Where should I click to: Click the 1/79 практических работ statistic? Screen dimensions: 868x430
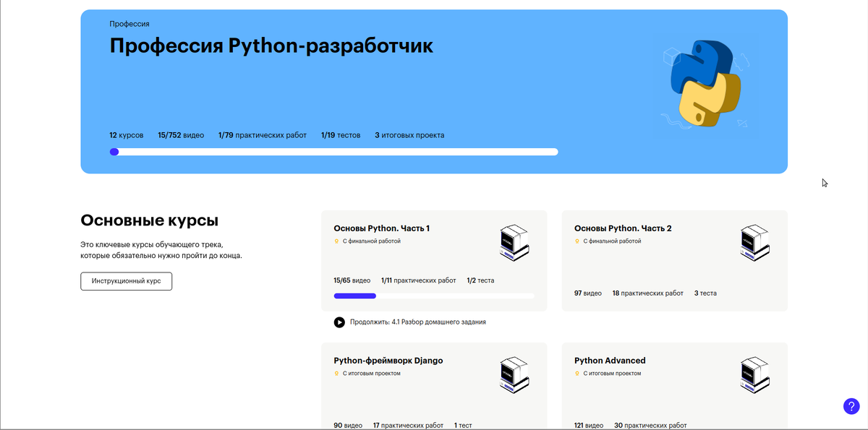coord(263,135)
